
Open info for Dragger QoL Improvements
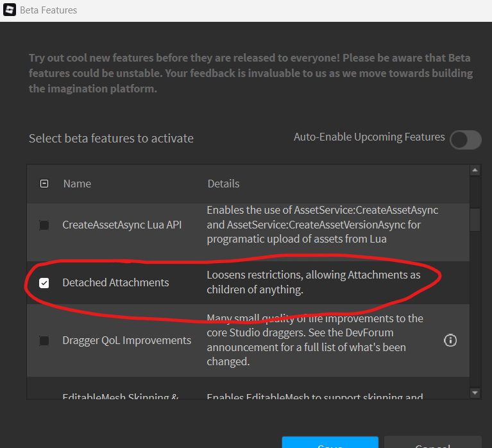coord(450,340)
